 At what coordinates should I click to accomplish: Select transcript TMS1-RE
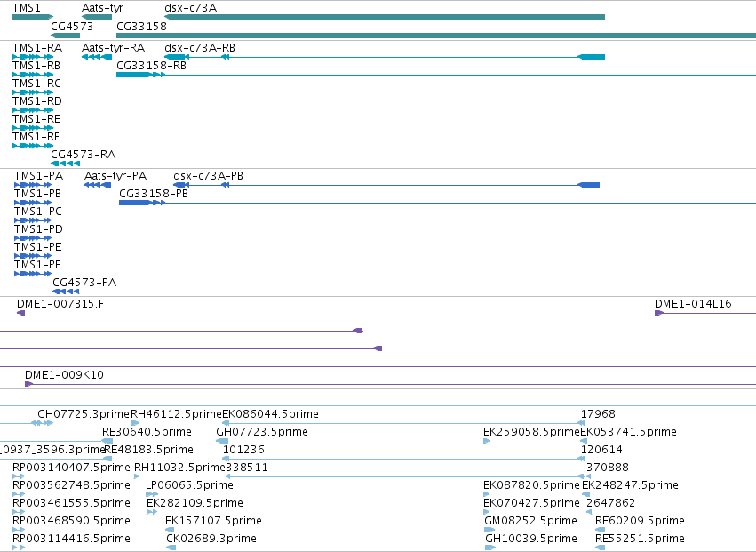tap(36, 119)
